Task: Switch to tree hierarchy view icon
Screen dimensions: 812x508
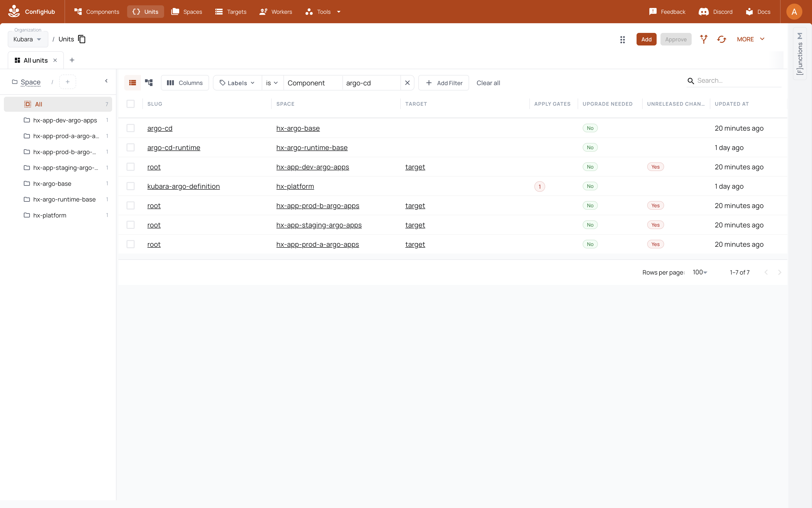Action: [x=149, y=83]
